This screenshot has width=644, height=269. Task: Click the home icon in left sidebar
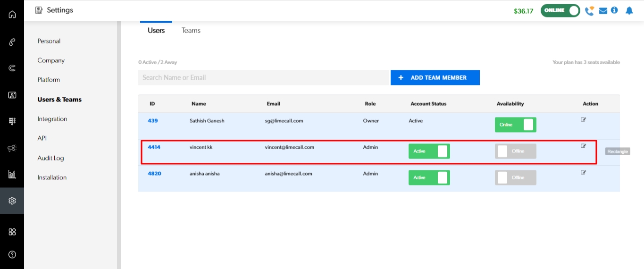point(12,14)
